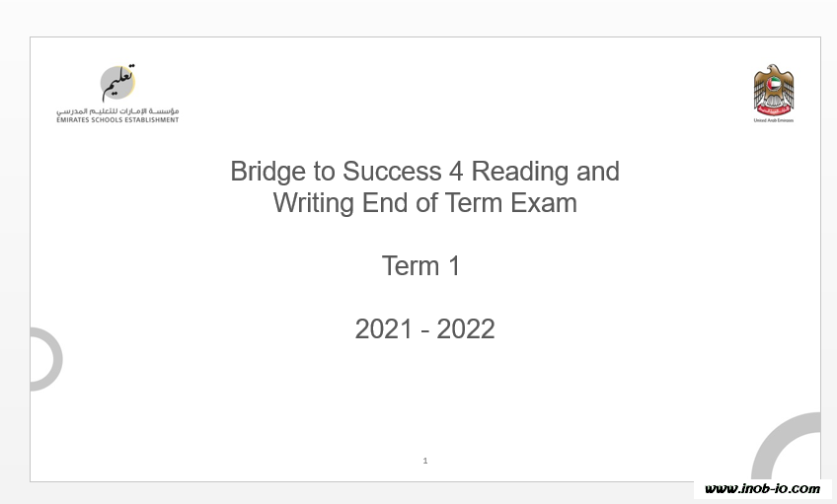Open the www.inob-io.com watermark link
Screen dimensions: 837x504
tap(762, 488)
